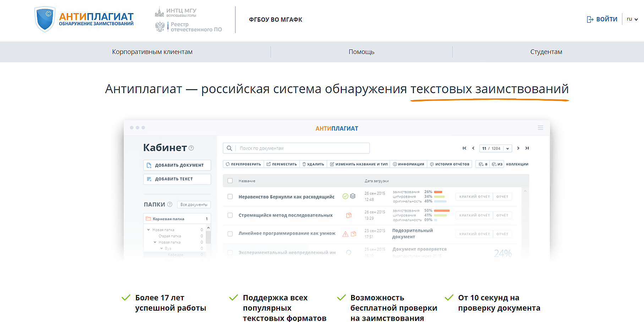This screenshot has width=644, height=322.
Task: Check the Экспериментальный неопределенный document checkbox
Action: 230,252
